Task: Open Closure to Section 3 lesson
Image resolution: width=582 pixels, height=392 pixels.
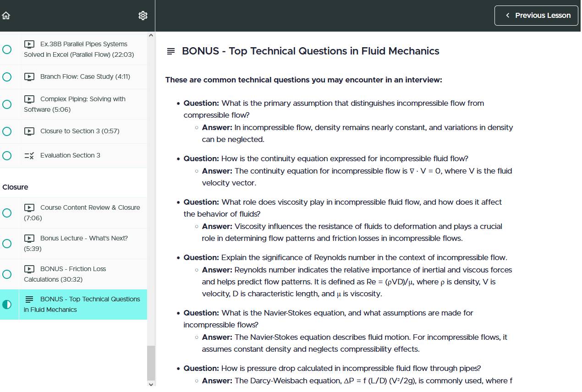Action: tap(73, 131)
